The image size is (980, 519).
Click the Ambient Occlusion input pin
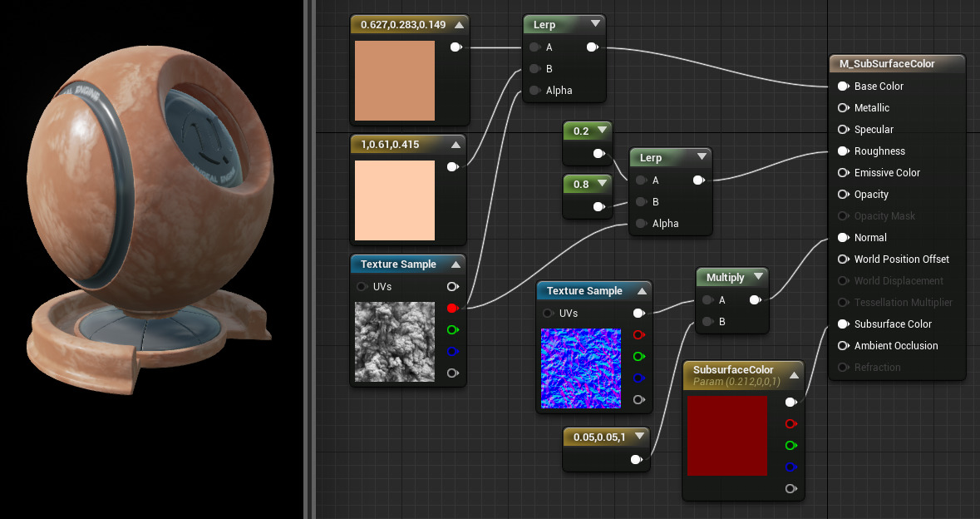tap(843, 346)
